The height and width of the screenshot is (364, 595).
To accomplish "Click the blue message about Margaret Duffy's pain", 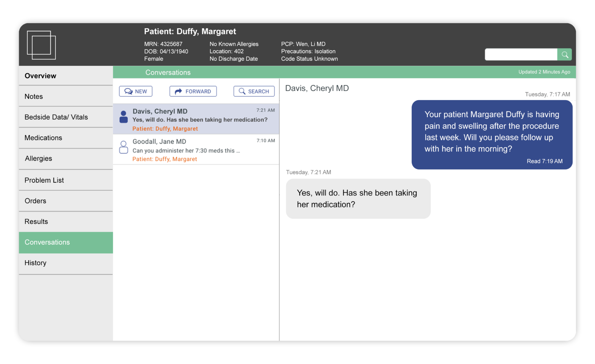I will (492, 135).
